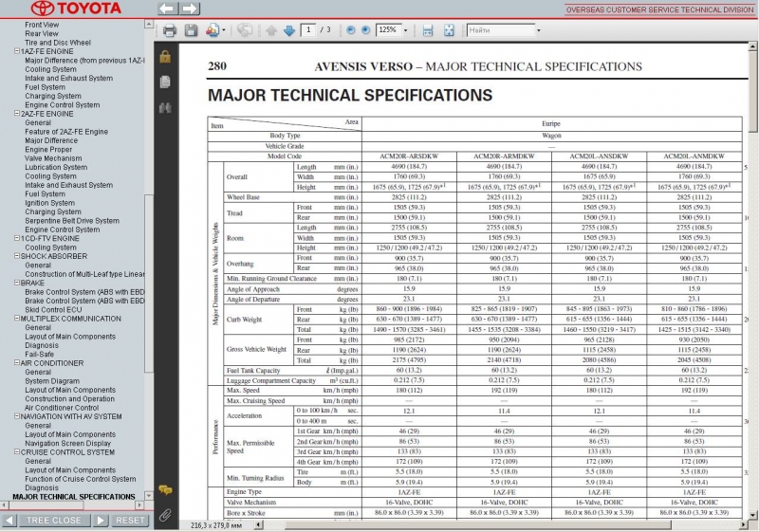Screen dimensions: 759x532
Task: Go to next page with blue down arrow
Action: 288,30
